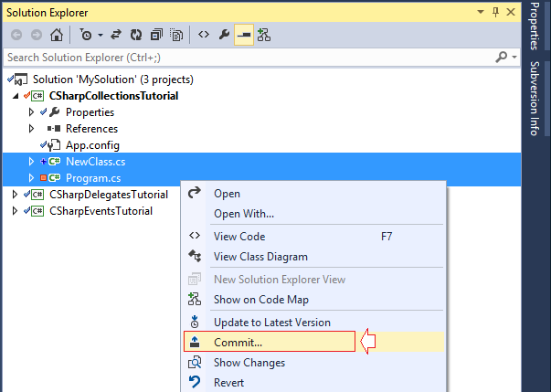
Task: Click the Revert undo arrow icon
Action: [x=195, y=382]
